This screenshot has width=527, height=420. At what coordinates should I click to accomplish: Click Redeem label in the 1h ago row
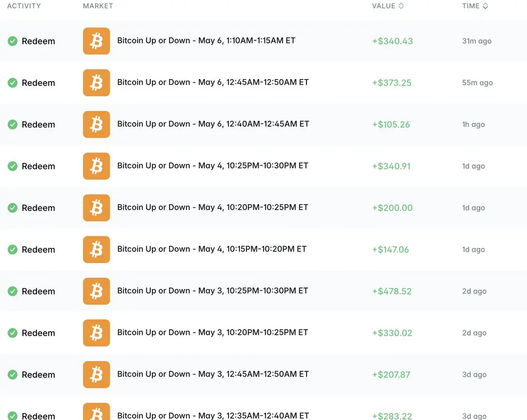pyautogui.click(x=39, y=125)
